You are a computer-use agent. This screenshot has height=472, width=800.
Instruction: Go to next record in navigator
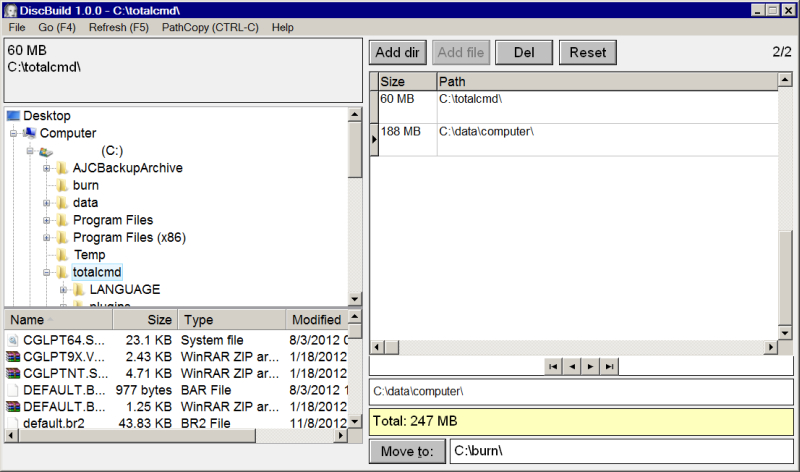tap(590, 366)
